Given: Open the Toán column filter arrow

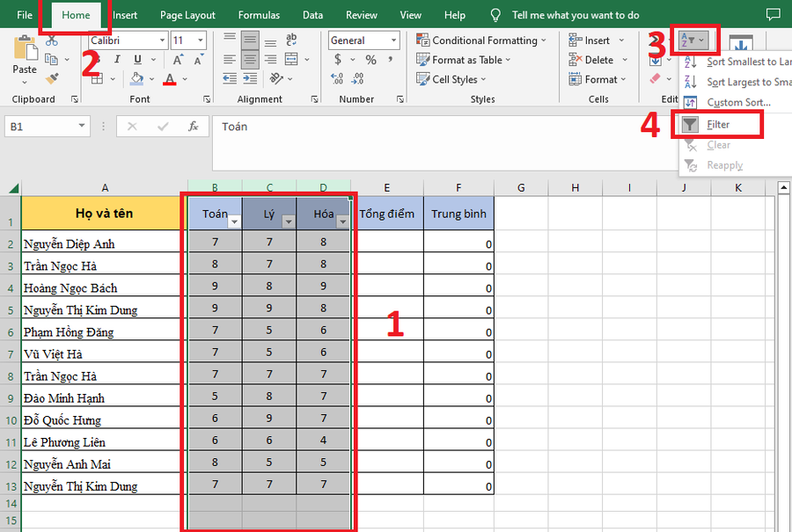Looking at the screenshot, I should (234, 222).
